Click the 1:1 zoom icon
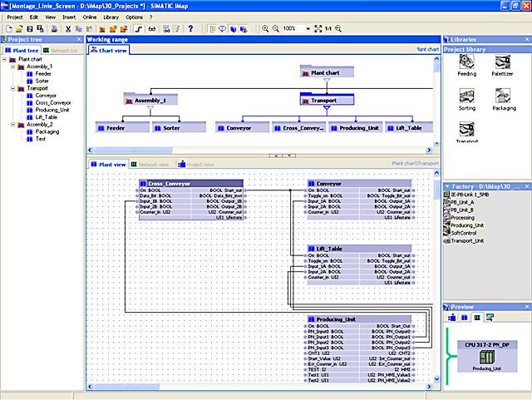The width and height of the screenshot is (532, 400). (328, 29)
